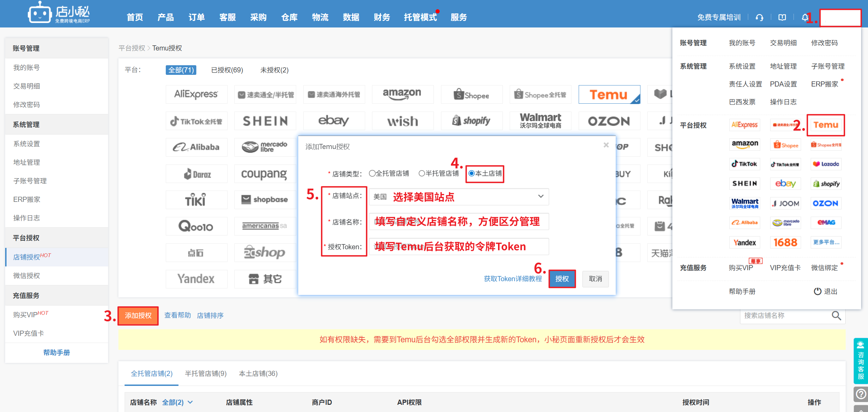The width and height of the screenshot is (868, 412).
Task: Click the notification bell icon
Action: (x=805, y=18)
